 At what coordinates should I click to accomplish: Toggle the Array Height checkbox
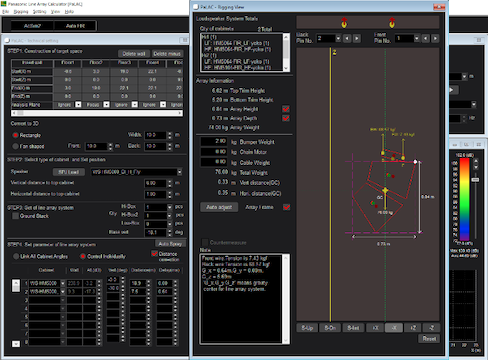(x=286, y=109)
